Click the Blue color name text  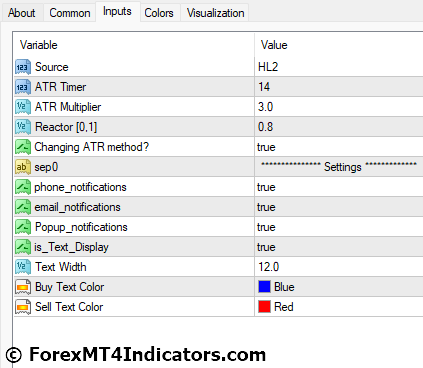tap(284, 287)
